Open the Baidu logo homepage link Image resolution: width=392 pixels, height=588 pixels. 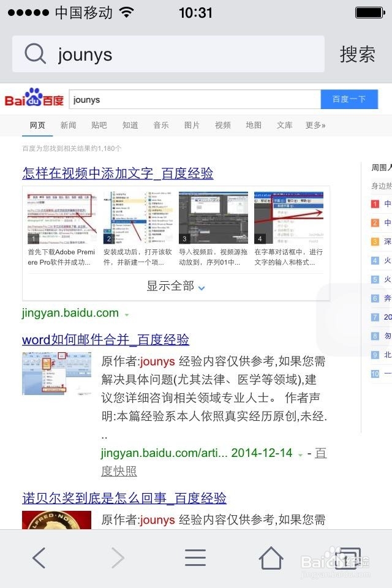(34, 98)
